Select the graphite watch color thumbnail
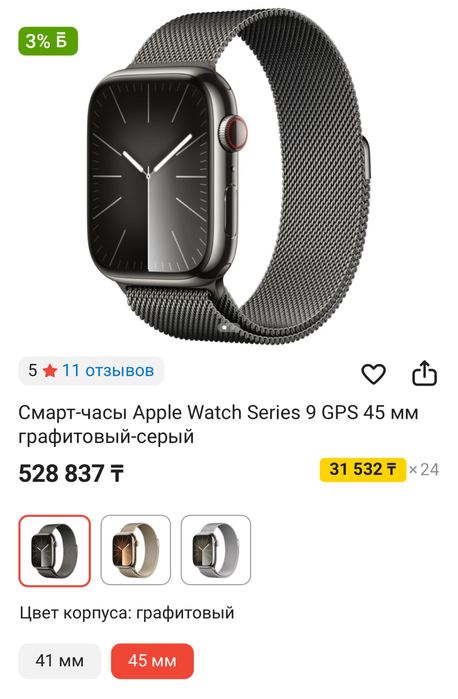Screen dimensions: 458x699 [x=54, y=551]
